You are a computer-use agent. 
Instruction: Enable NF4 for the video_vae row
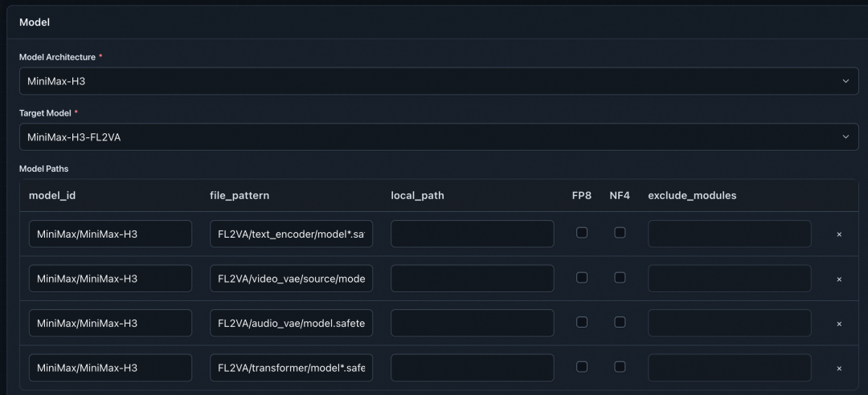tap(620, 278)
